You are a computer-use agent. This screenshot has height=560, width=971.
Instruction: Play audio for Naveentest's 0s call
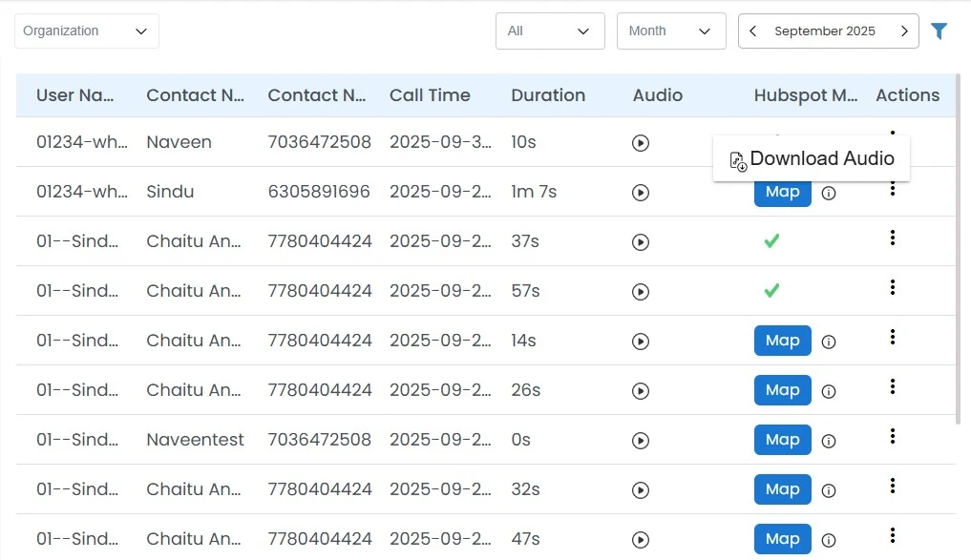pyautogui.click(x=640, y=440)
